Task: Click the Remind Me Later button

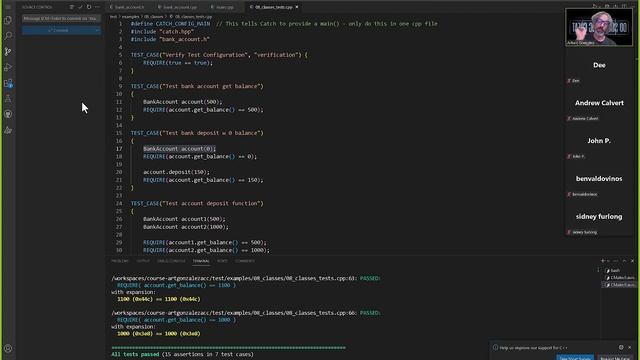Action: 615,358
